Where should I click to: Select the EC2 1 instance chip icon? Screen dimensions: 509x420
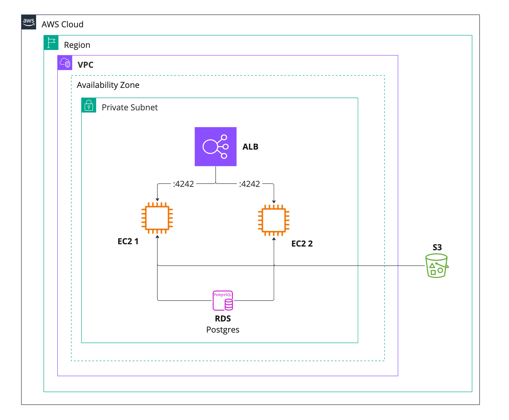157,218
